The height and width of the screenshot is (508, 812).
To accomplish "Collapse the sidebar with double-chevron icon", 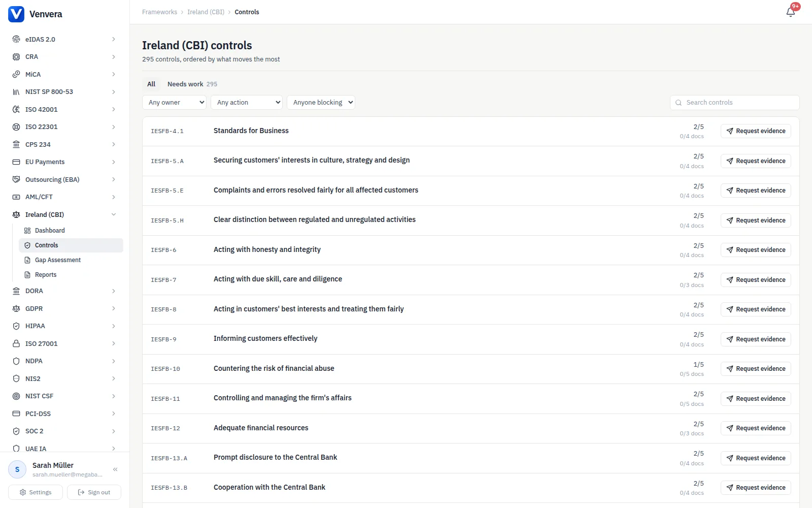I will (115, 469).
